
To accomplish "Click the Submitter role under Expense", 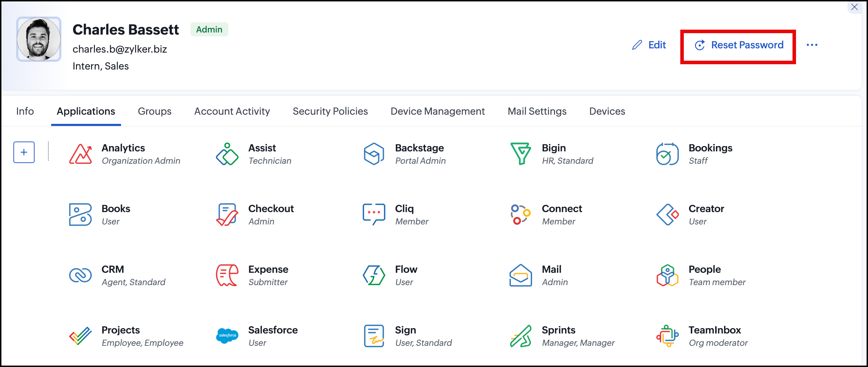I will coord(268,282).
